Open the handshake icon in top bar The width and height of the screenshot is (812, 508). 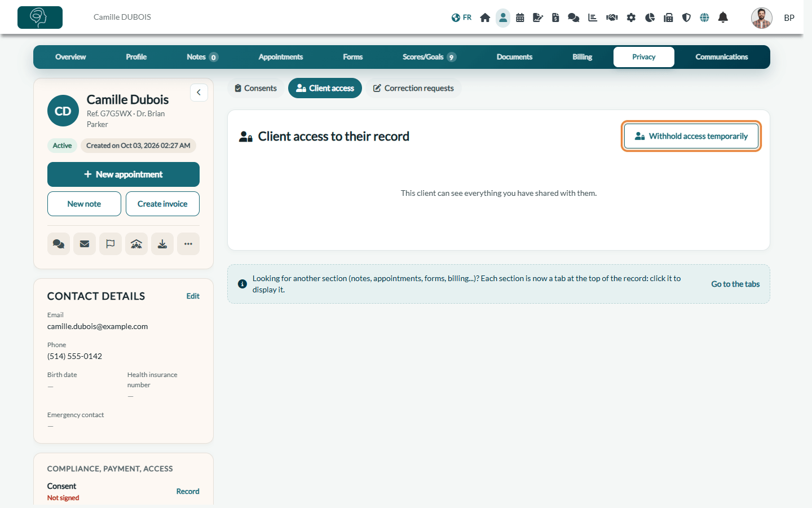[x=612, y=17]
